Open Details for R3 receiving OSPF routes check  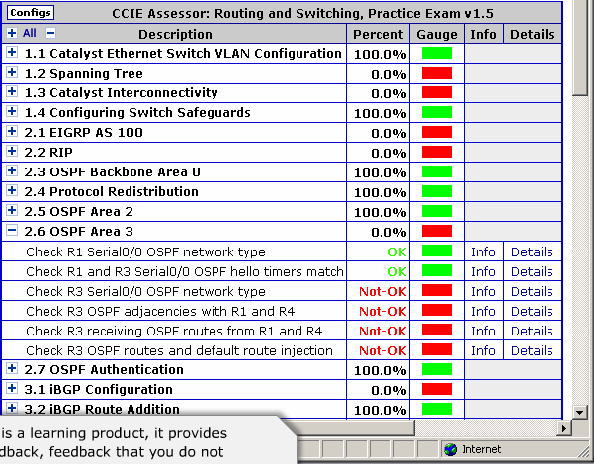pos(532,331)
